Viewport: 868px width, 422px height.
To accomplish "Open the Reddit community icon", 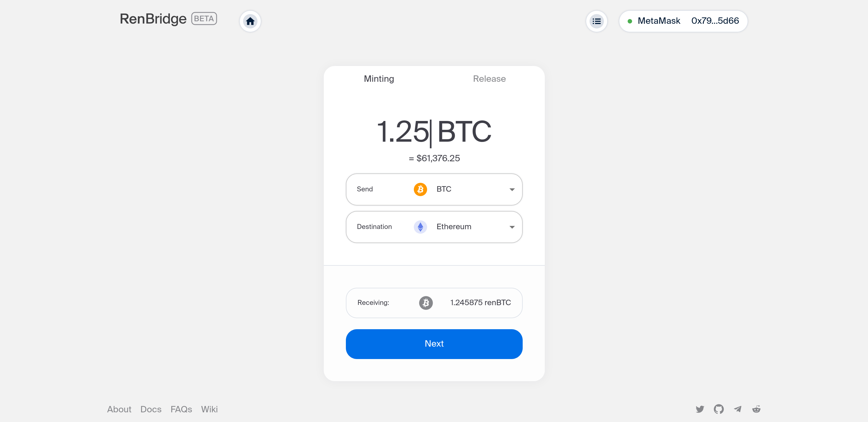I will 756,409.
